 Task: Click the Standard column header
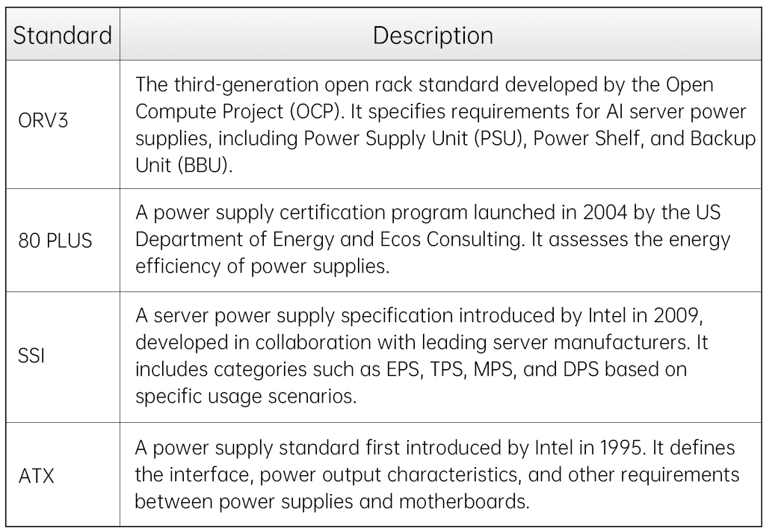[x=63, y=36]
